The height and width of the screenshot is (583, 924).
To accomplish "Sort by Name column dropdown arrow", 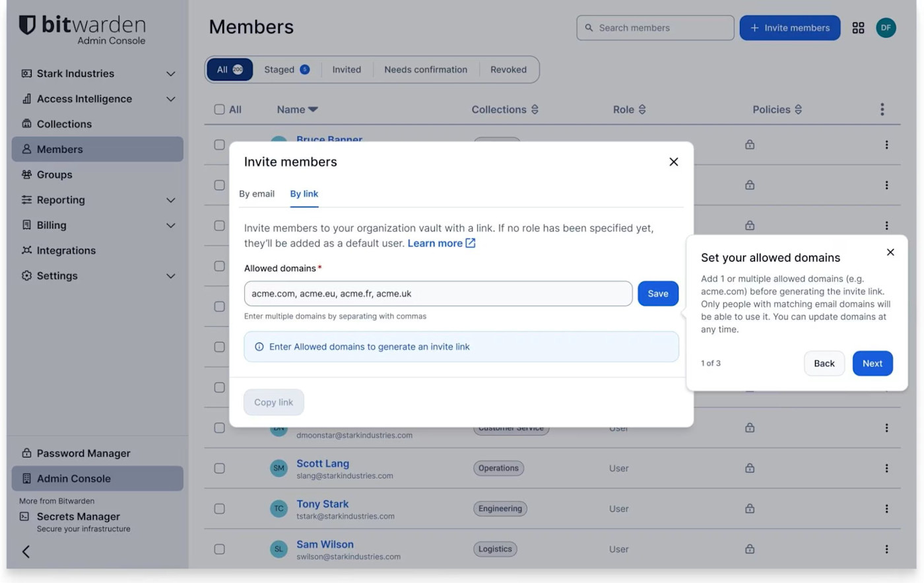I will click(x=313, y=110).
